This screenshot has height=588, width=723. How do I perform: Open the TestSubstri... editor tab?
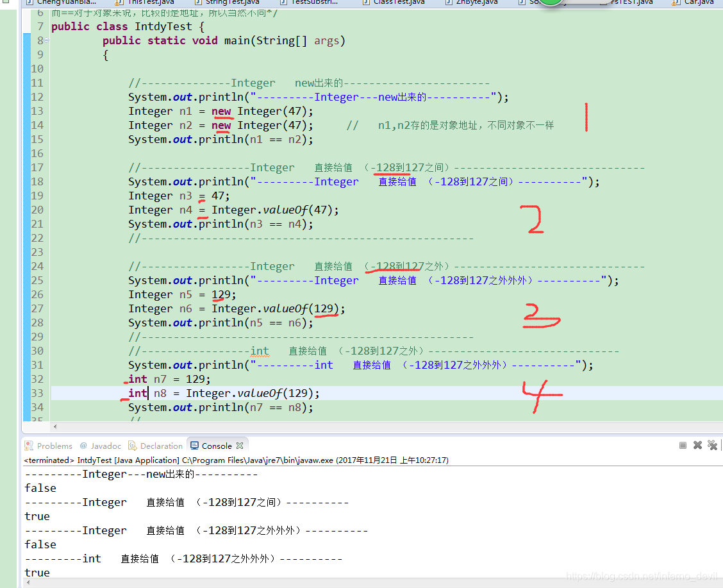tap(309, 3)
